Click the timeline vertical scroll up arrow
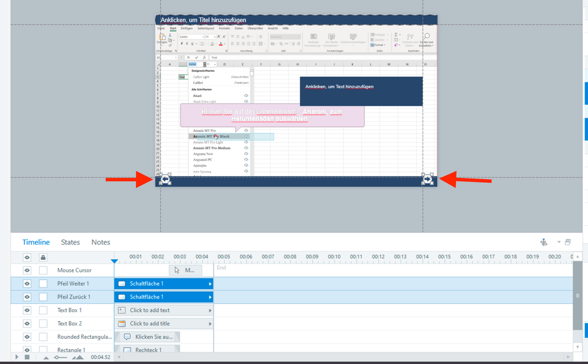588x364 pixels. click(577, 256)
